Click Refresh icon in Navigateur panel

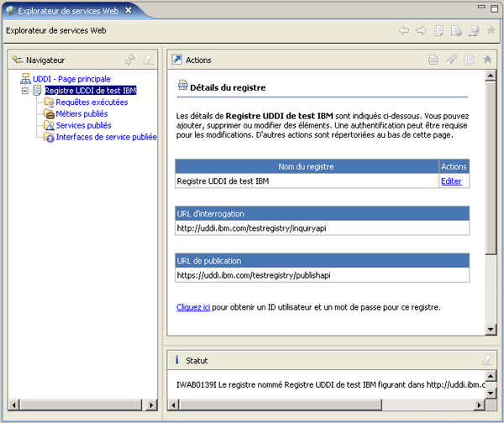click(x=129, y=60)
